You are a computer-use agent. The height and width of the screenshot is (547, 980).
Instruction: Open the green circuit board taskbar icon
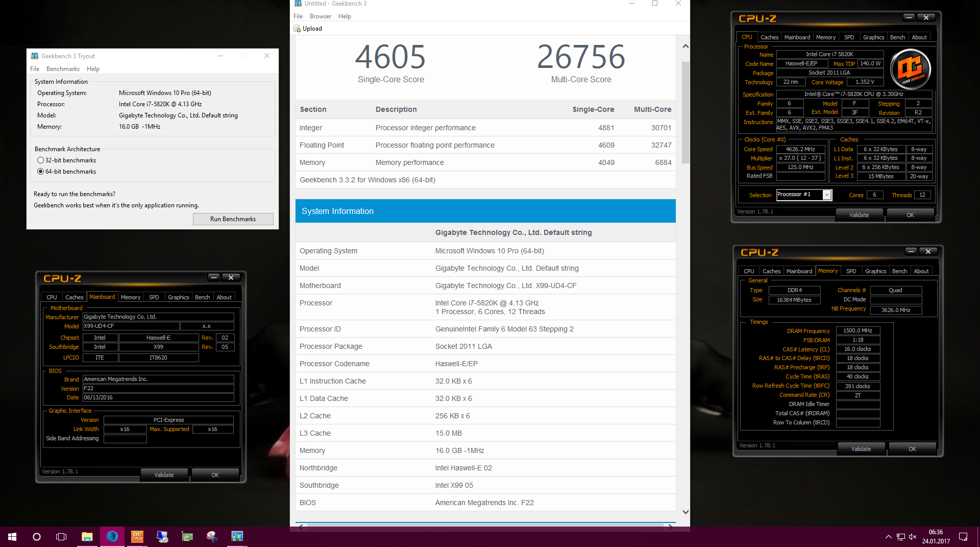coord(187,537)
